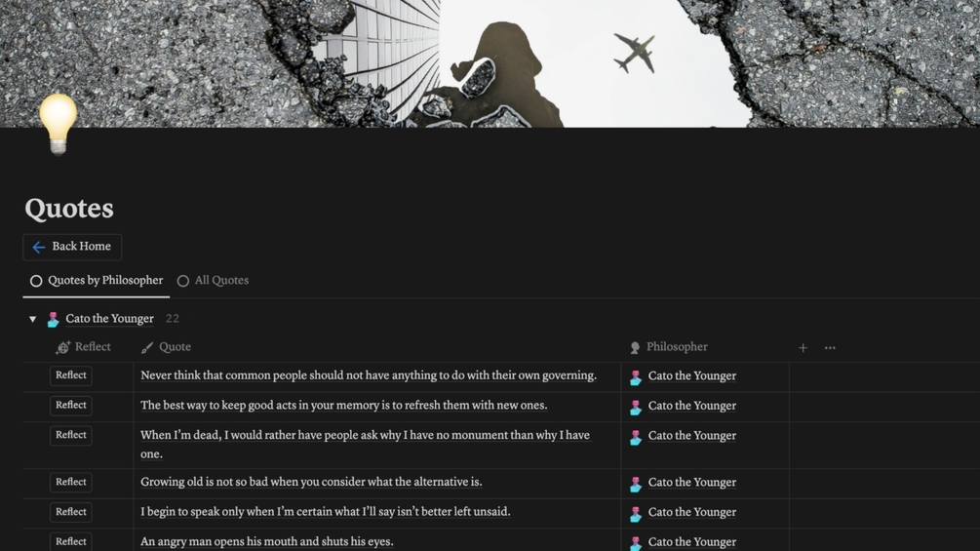
Task: Open Cato the Younger link in first row
Action: coord(692,376)
